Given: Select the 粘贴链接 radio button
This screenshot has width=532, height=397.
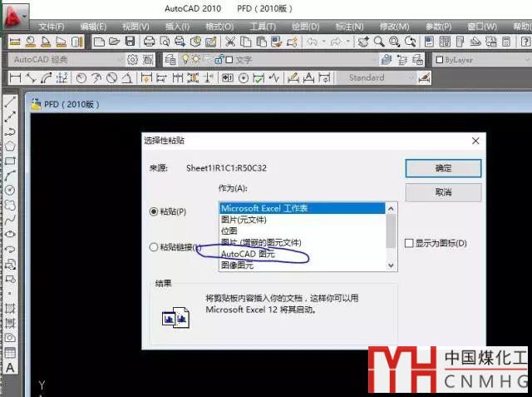Looking at the screenshot, I should [153, 247].
